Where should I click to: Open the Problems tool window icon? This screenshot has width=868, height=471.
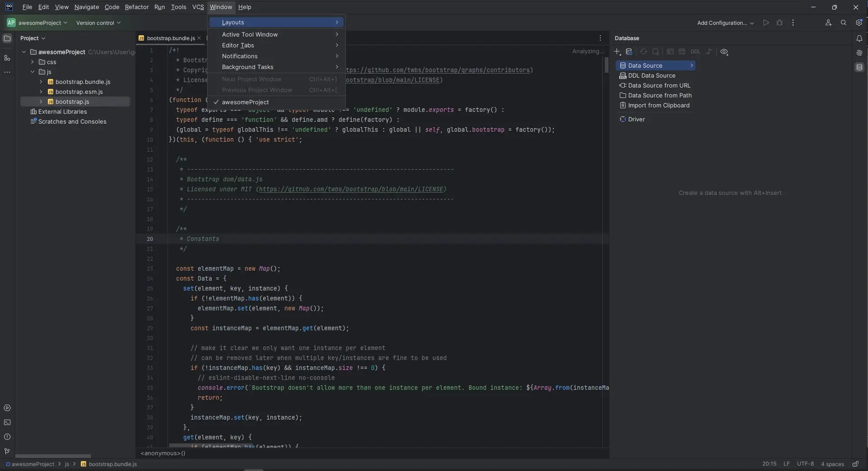[x=7, y=437]
